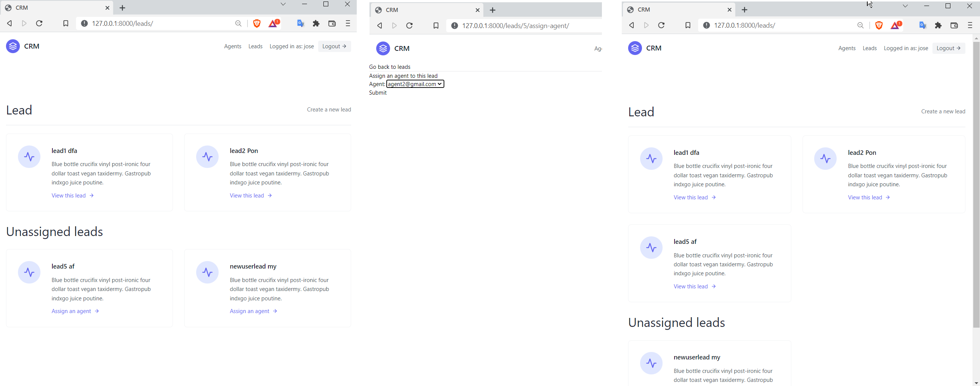Bookmark the page in right browser window
This screenshot has width=980, height=386.
click(x=688, y=25)
